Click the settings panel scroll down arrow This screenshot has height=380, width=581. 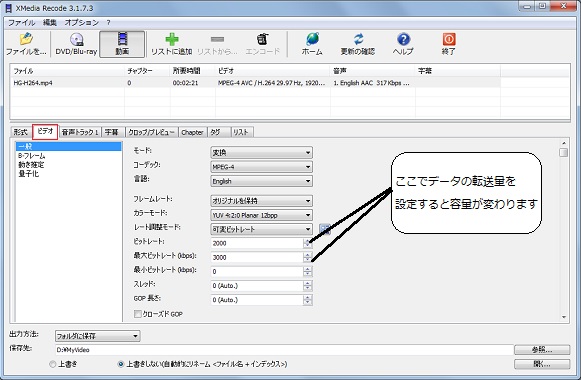click(564, 317)
